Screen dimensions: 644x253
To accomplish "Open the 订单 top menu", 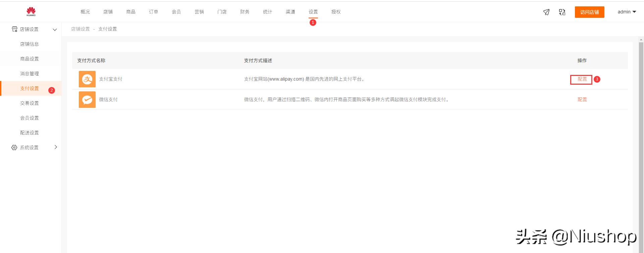I will click(154, 12).
